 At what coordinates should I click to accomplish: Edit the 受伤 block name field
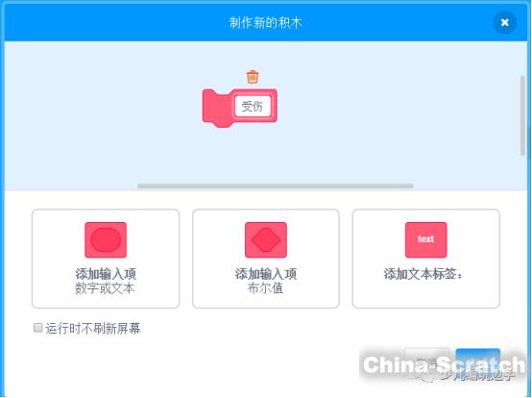tap(253, 107)
